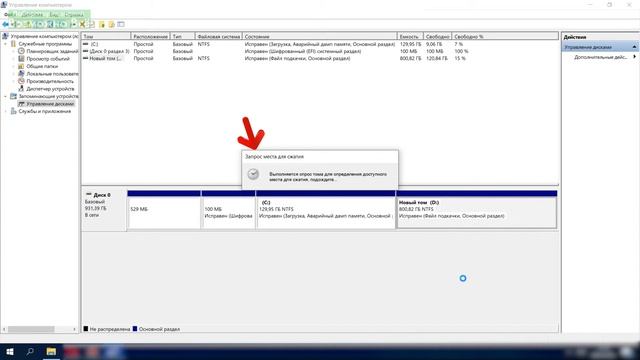Image resolution: width=640 pixels, height=360 pixels.
Task: Click the Запоминающие устройства icon
Action: coord(13,96)
